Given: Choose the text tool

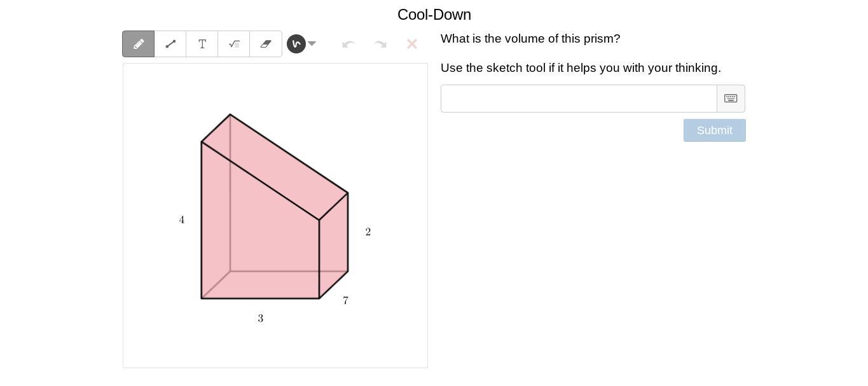Looking at the screenshot, I should (202, 44).
